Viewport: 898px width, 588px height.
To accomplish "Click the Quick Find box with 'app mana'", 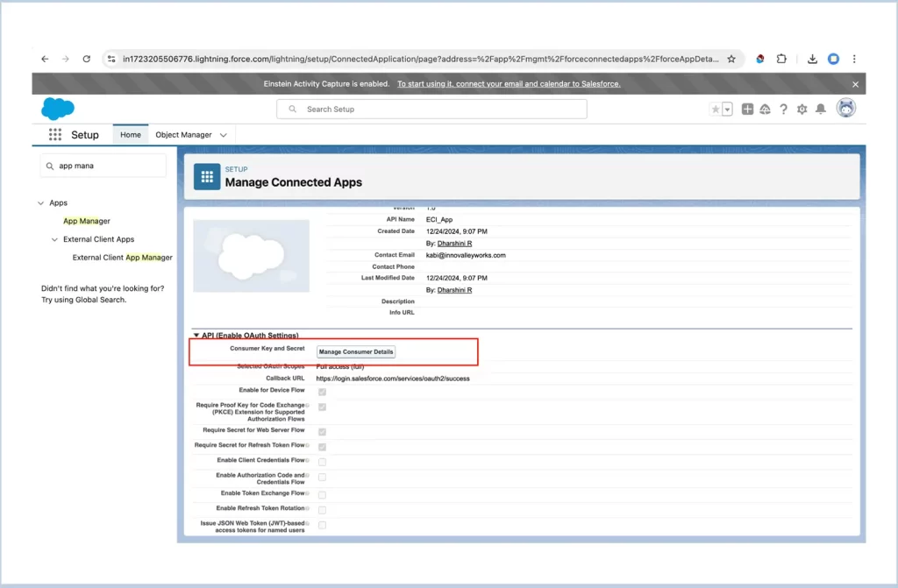I will (x=103, y=166).
